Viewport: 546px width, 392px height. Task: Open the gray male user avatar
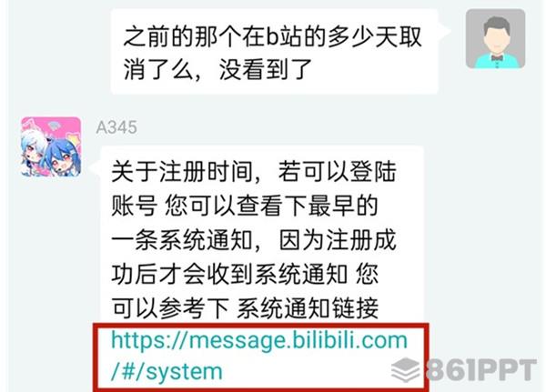[495, 39]
